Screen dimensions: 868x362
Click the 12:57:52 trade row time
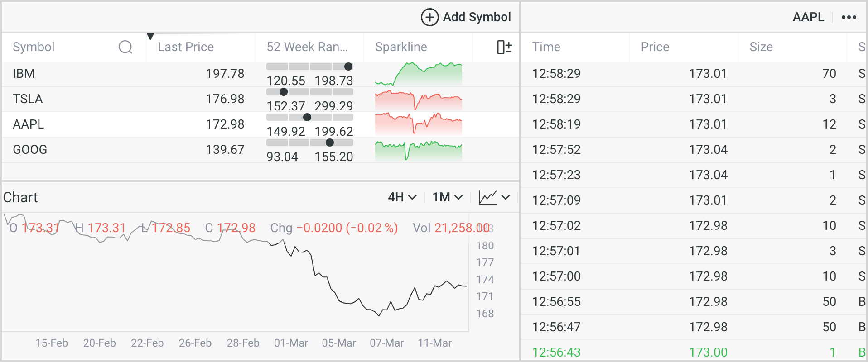click(556, 149)
